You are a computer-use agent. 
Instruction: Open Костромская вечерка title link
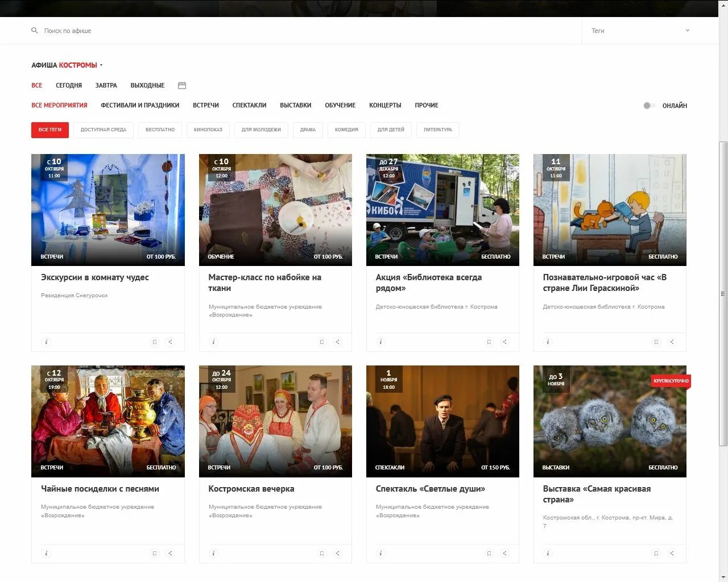click(251, 489)
